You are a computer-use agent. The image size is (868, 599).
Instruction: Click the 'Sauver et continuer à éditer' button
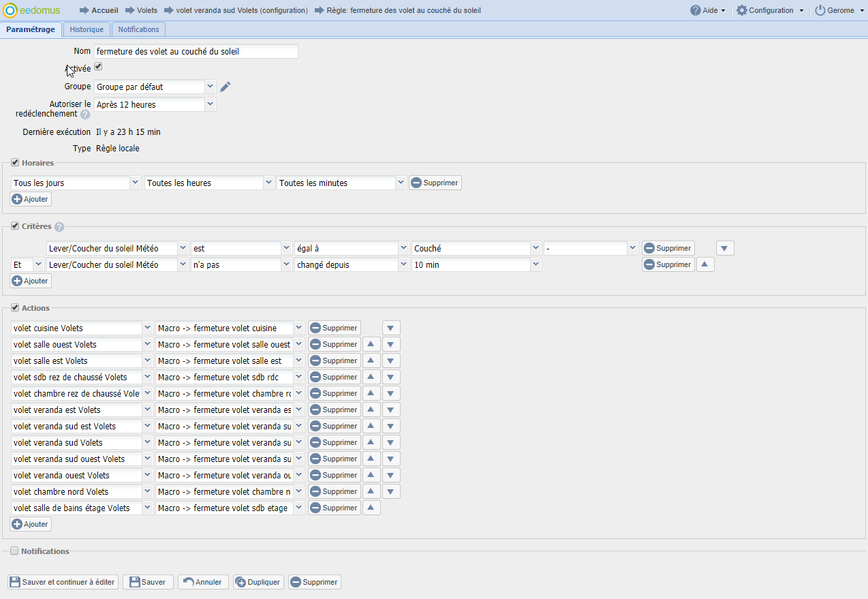click(63, 583)
